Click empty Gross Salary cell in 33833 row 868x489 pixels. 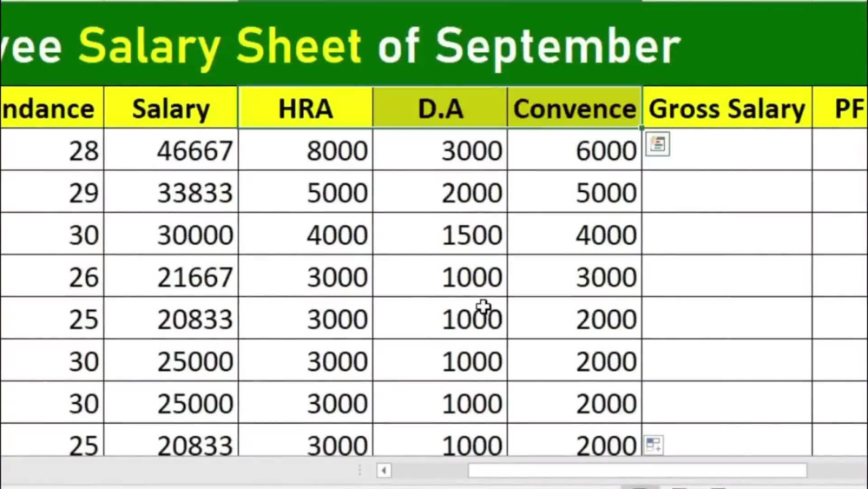click(727, 192)
